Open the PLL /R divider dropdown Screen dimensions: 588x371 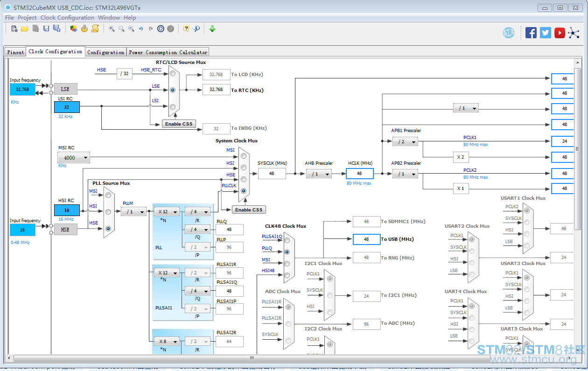197,212
